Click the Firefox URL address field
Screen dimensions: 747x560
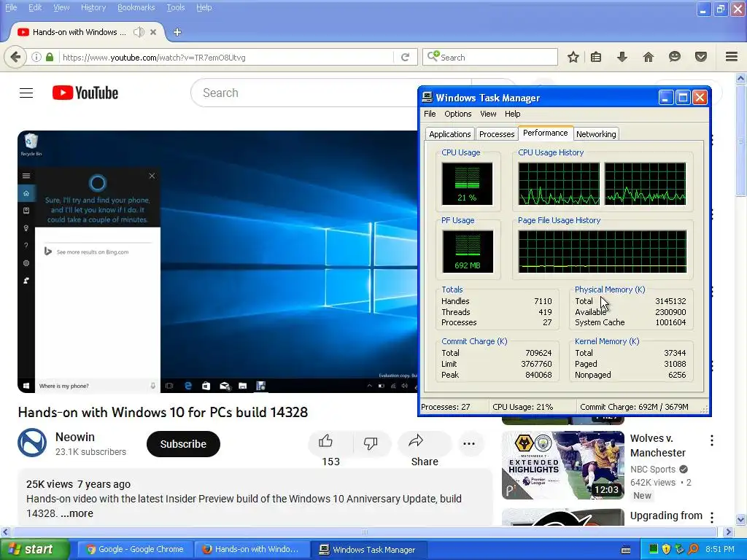(x=227, y=57)
